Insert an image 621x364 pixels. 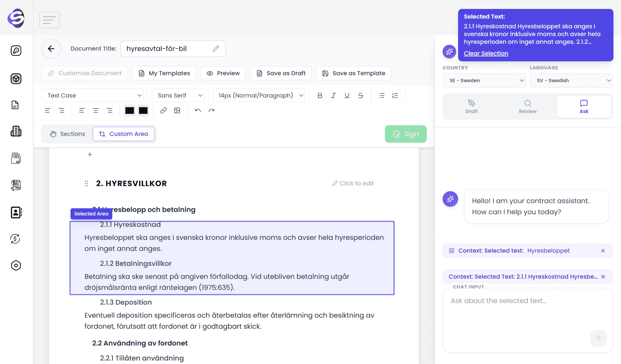177,110
